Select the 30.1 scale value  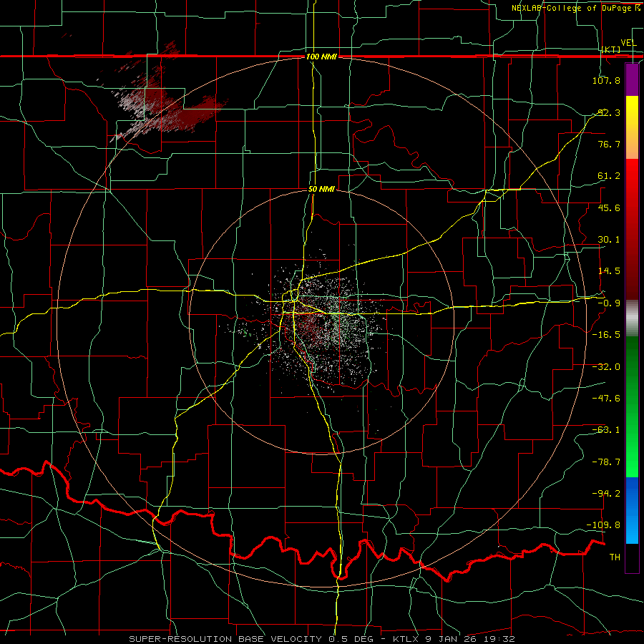click(x=609, y=240)
